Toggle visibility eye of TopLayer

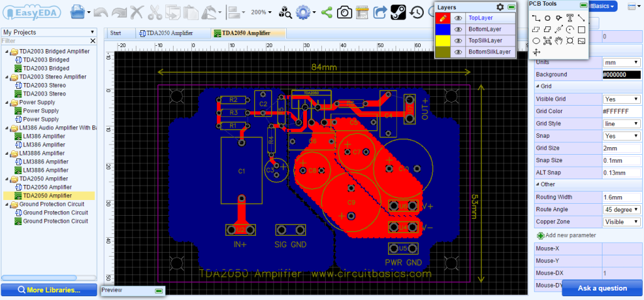[458, 18]
